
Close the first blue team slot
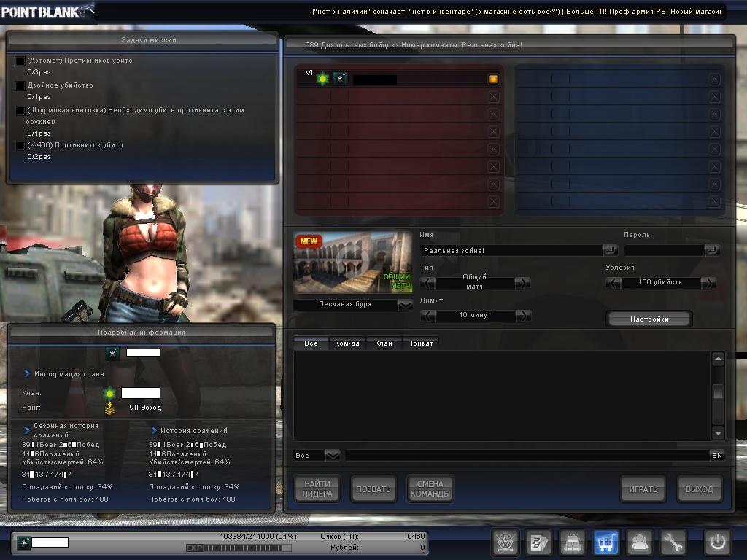[x=714, y=79]
